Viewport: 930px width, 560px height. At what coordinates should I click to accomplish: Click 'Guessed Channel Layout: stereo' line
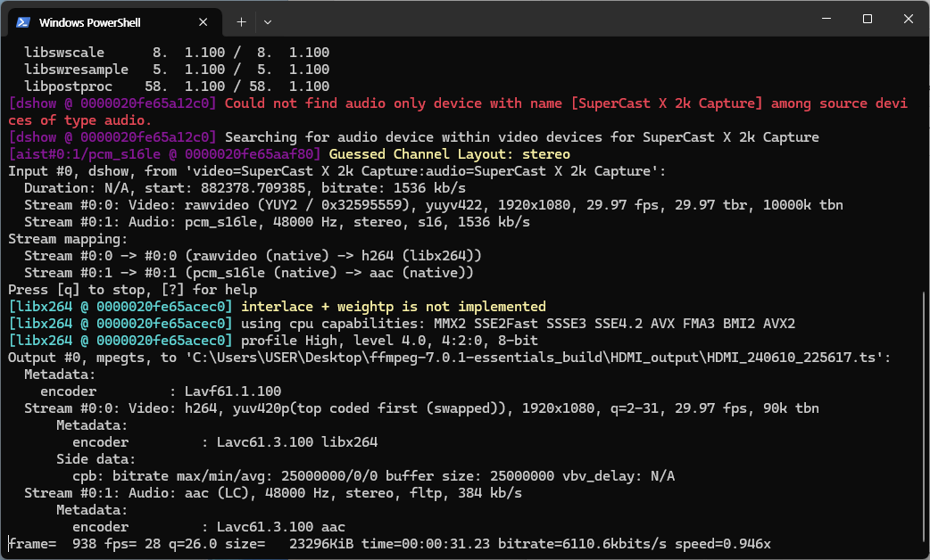point(449,154)
